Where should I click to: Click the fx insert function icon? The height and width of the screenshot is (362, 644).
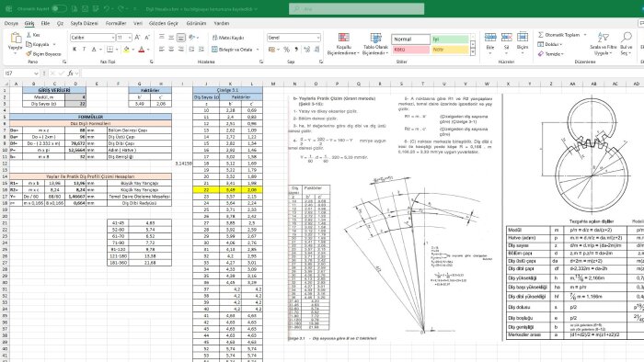(x=71, y=73)
